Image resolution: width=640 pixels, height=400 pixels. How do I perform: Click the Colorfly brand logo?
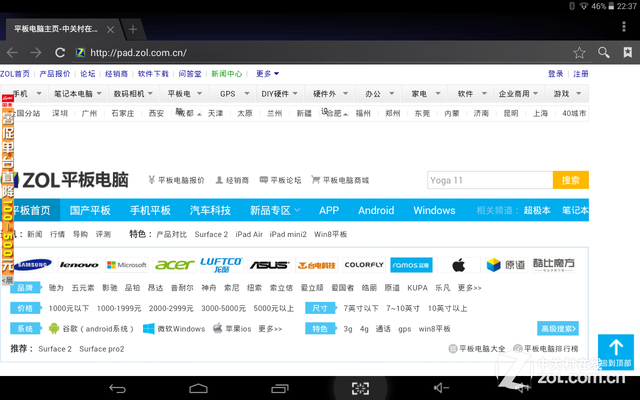point(364,265)
